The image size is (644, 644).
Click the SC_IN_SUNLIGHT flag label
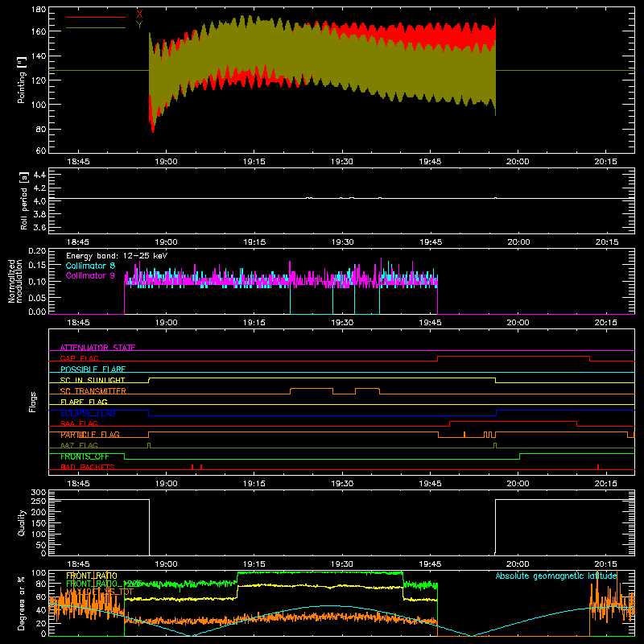(x=93, y=380)
